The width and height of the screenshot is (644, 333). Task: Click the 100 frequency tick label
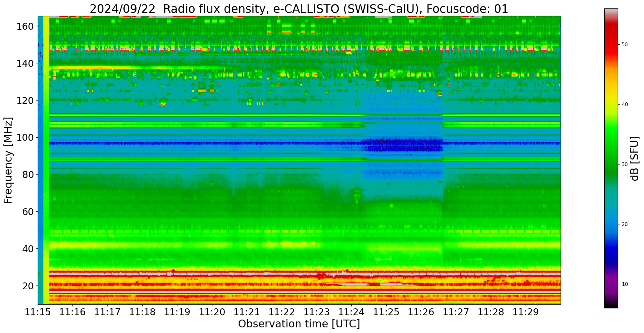(x=25, y=138)
